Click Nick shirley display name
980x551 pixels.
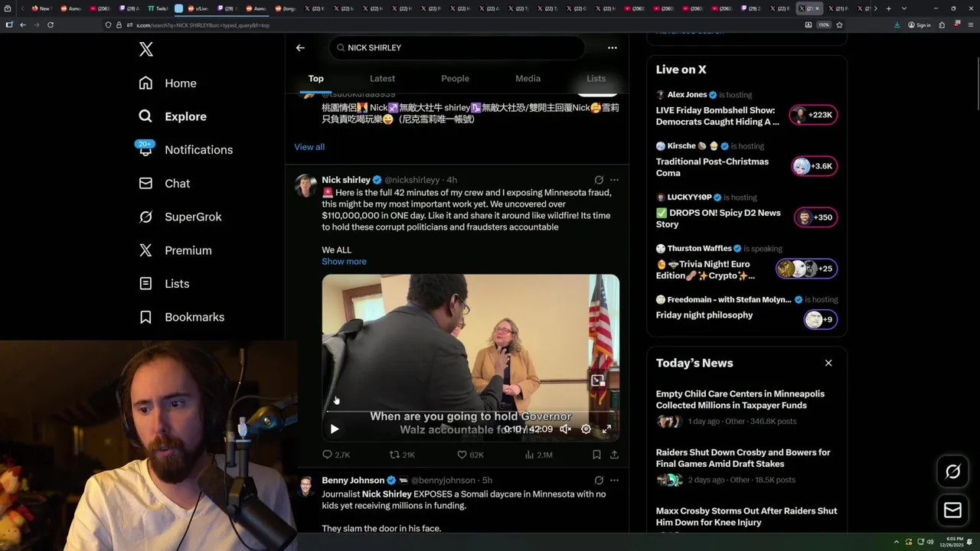coord(346,180)
